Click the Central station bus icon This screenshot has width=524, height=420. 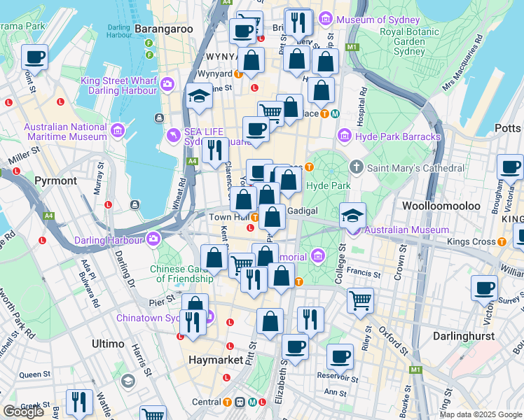pos(240,402)
